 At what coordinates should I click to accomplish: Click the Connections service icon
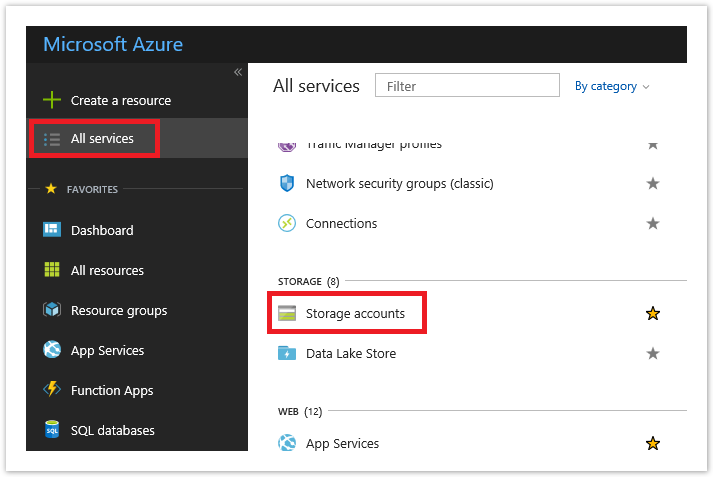click(x=287, y=223)
